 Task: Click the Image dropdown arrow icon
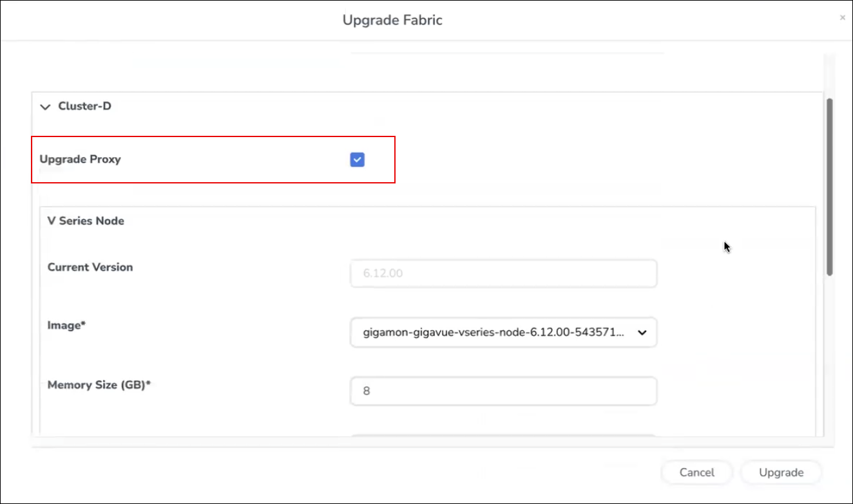click(642, 333)
